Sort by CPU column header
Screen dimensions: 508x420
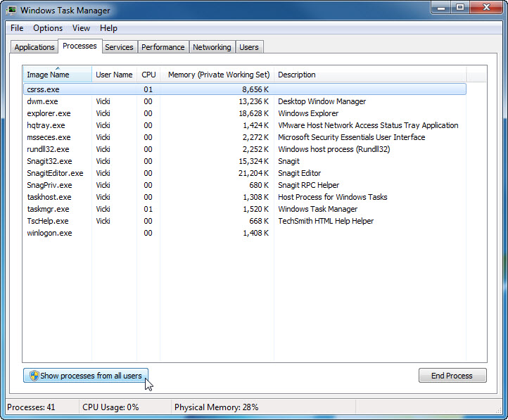pos(148,75)
